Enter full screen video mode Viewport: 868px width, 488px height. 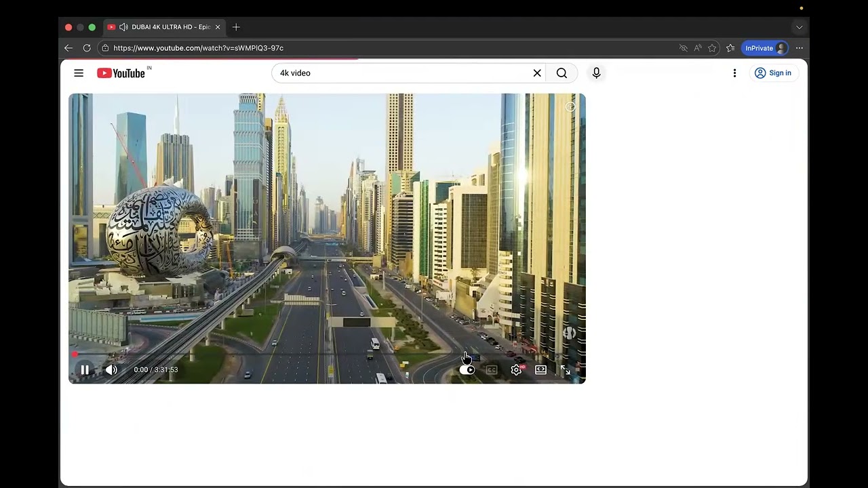(x=565, y=369)
